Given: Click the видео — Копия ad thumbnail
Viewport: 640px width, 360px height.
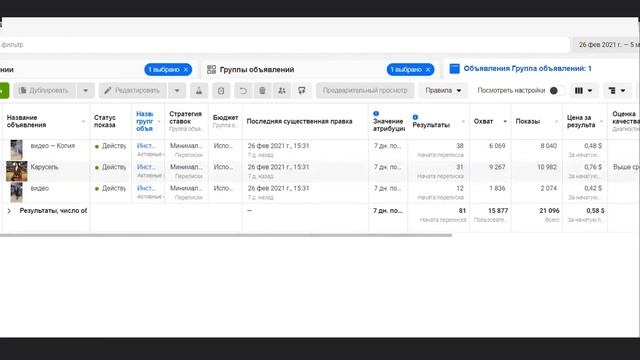Looking at the screenshot, I should click(x=16, y=150).
